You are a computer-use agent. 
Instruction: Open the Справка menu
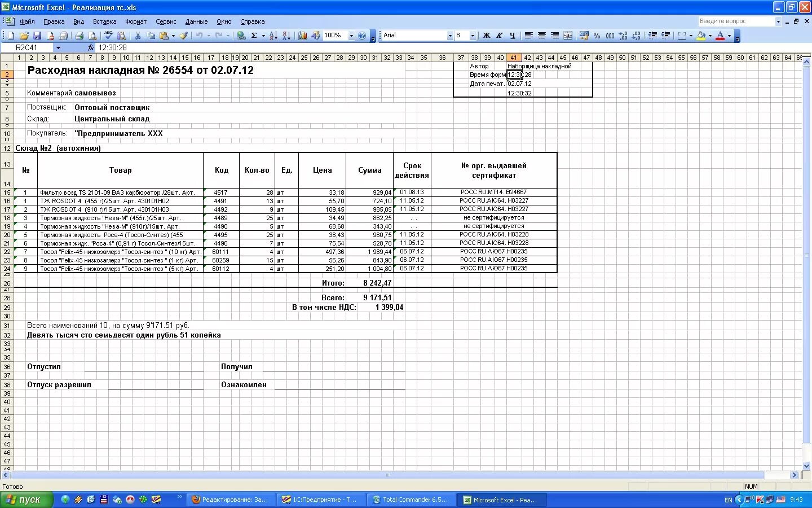click(252, 21)
